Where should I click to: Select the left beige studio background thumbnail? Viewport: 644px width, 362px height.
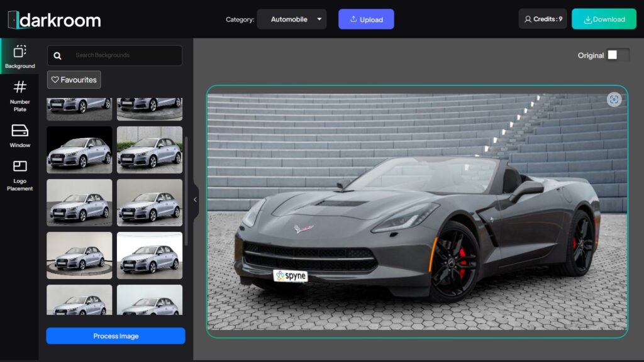click(79, 203)
